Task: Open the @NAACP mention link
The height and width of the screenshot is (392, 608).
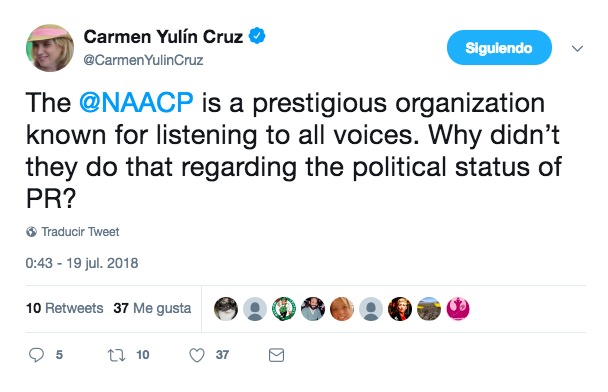Action: 136,103
